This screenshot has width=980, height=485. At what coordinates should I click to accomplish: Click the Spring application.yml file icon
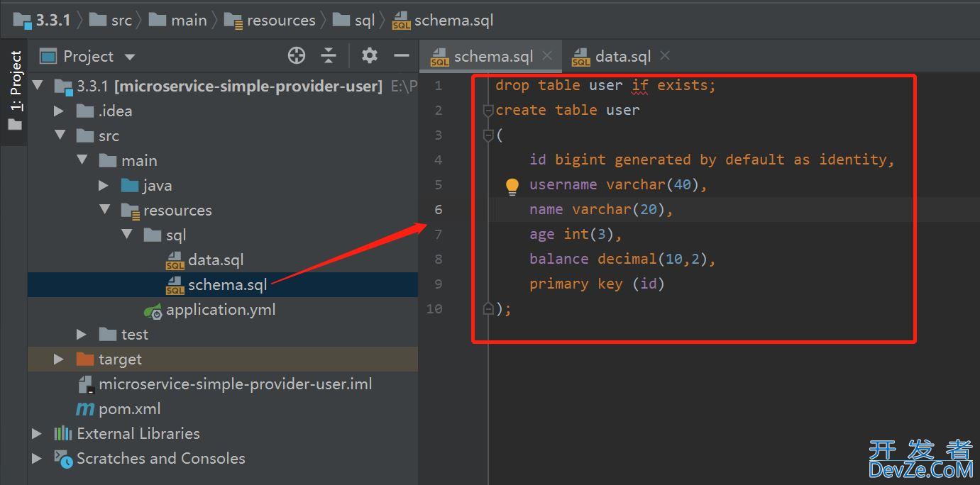pyautogui.click(x=153, y=311)
